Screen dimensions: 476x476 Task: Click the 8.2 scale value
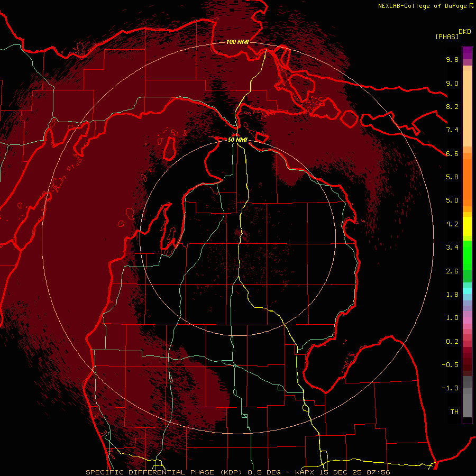pyautogui.click(x=452, y=106)
